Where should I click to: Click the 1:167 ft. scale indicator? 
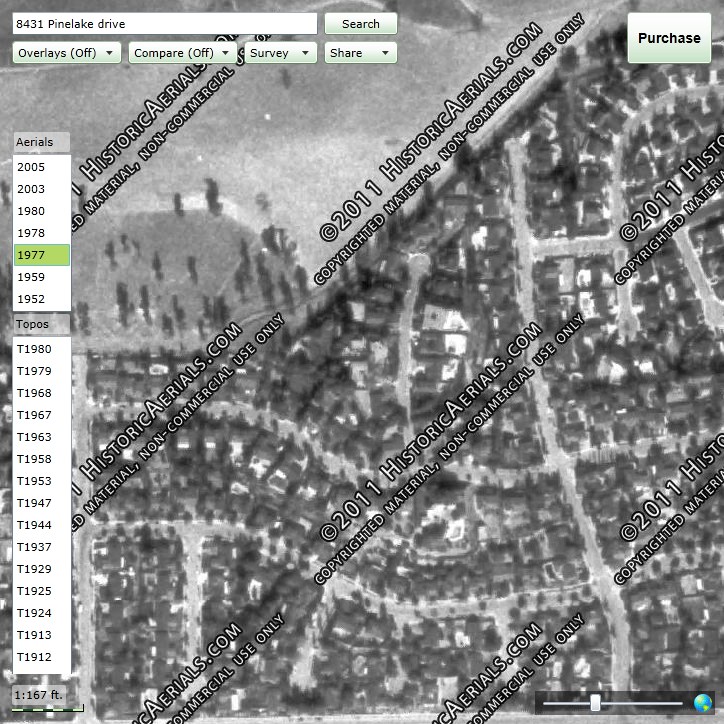[38, 695]
